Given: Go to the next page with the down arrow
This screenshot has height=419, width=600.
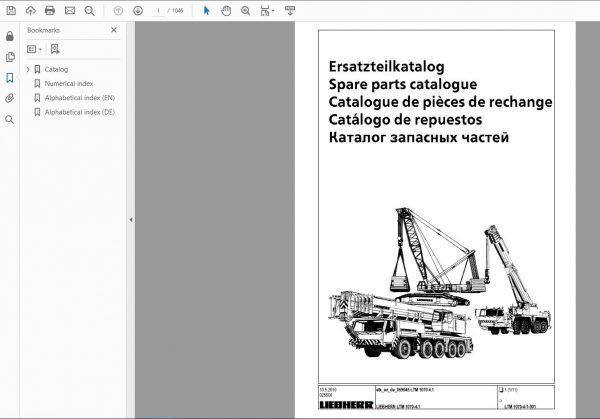Looking at the screenshot, I should (x=138, y=11).
